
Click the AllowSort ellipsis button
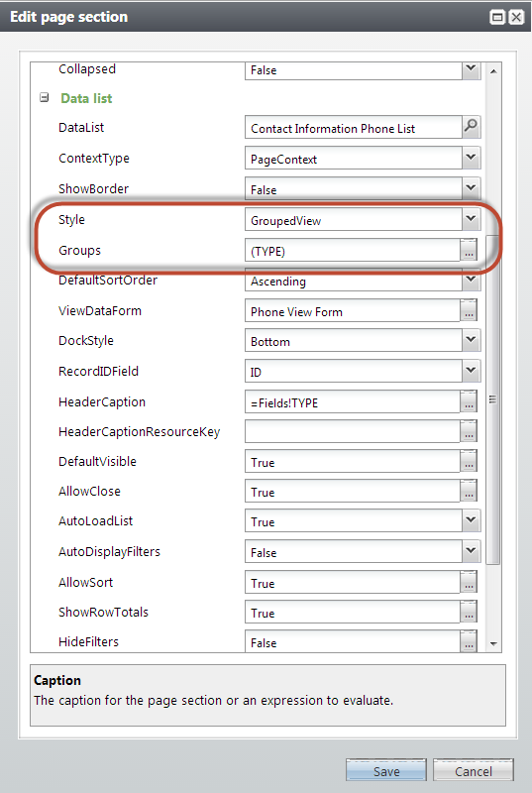coord(469,582)
